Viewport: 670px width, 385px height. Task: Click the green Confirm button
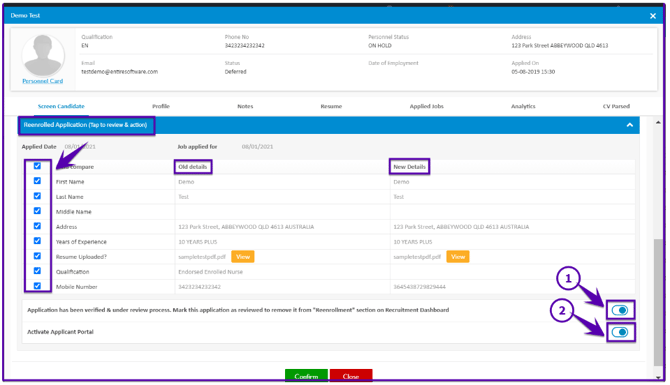[x=306, y=375]
